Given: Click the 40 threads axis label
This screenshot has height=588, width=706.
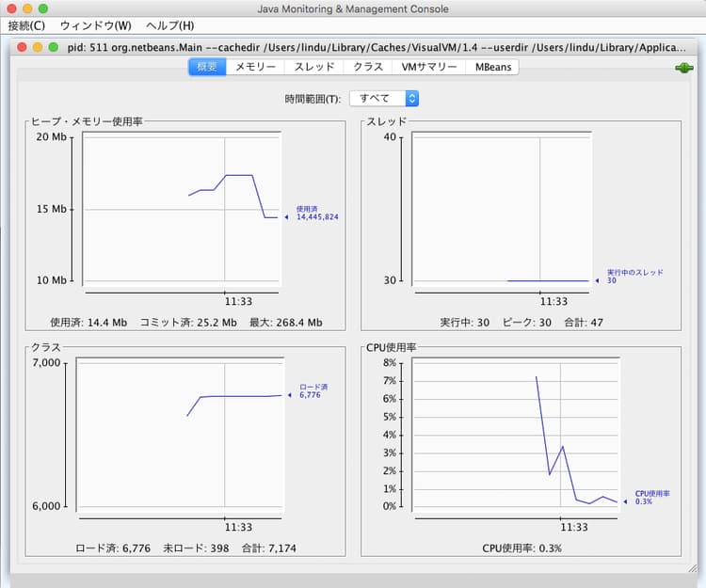Looking at the screenshot, I should click(390, 136).
